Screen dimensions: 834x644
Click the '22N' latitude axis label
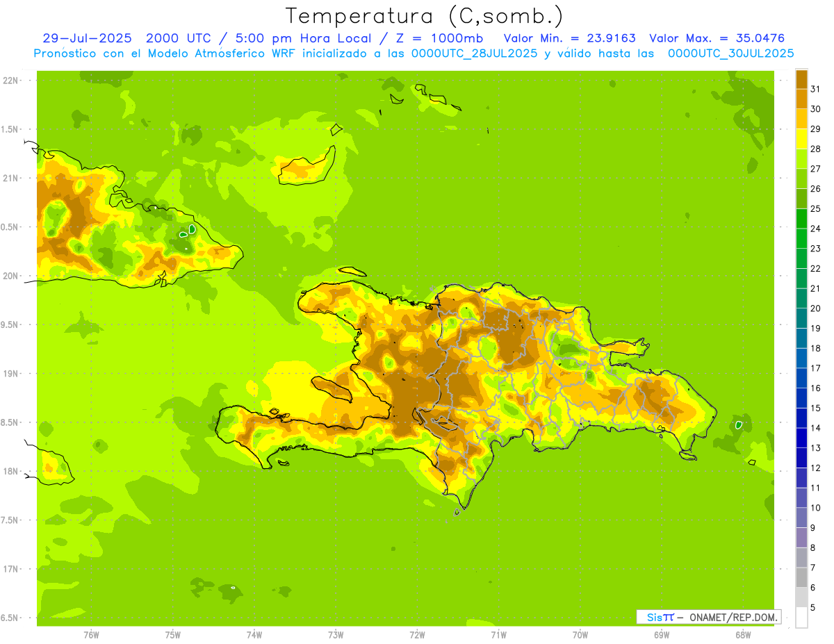tap(10, 81)
